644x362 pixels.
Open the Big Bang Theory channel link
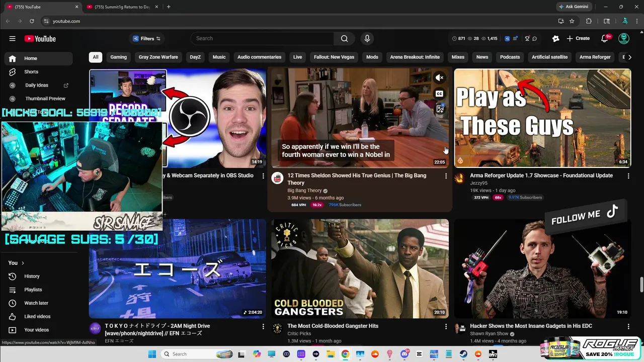pyautogui.click(x=304, y=191)
